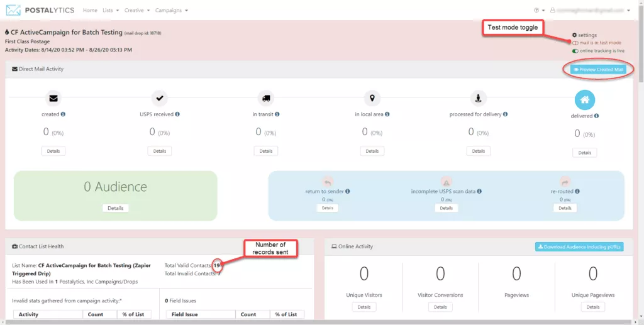Click the settings link
Viewport: 644px width, 325px height.
(x=587, y=35)
